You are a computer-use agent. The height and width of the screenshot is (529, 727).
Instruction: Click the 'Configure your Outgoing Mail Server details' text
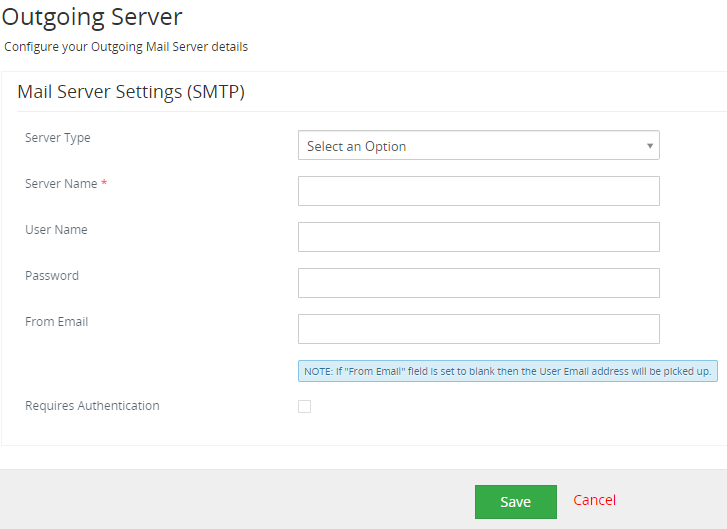coord(126,47)
